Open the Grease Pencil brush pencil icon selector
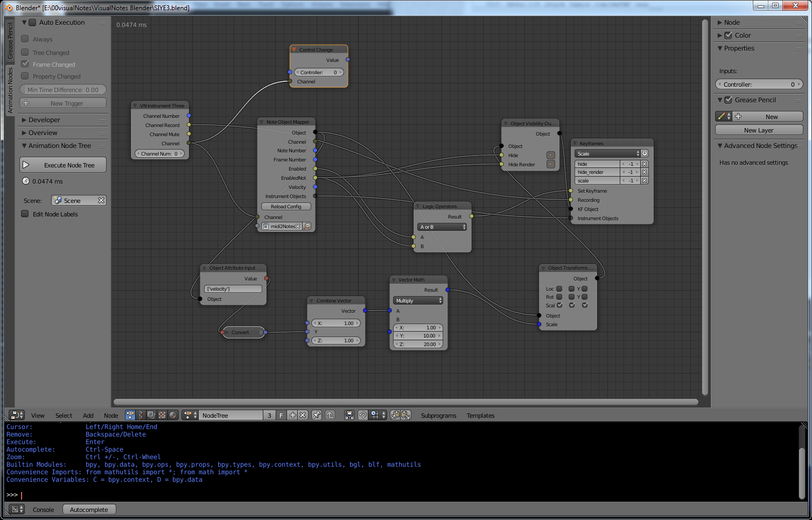The width and height of the screenshot is (812, 520). pyautogui.click(x=723, y=116)
